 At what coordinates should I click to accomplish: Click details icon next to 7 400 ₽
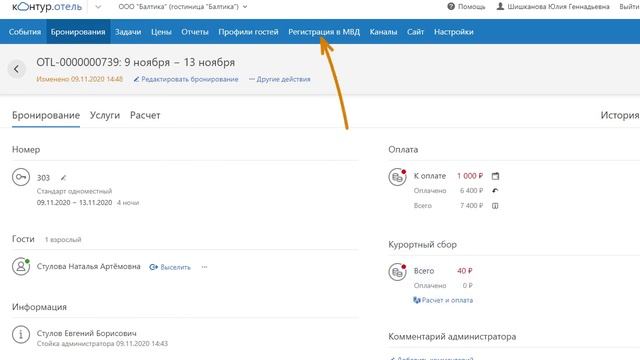495,206
